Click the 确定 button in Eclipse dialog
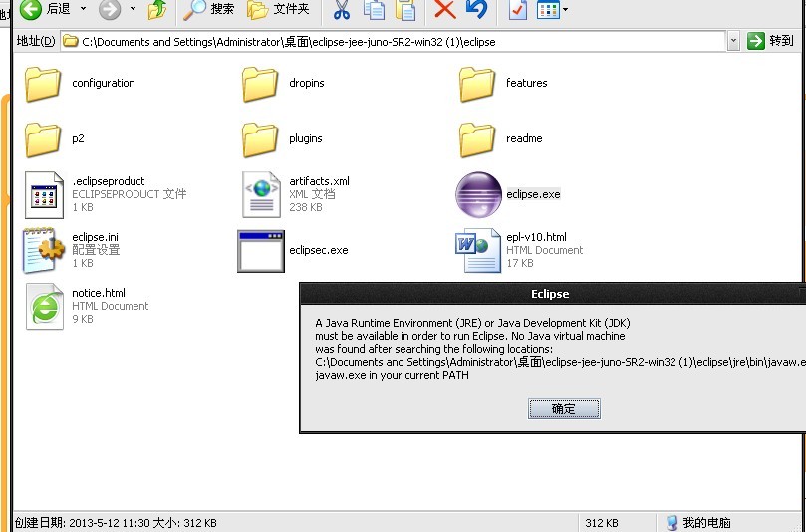Viewport: 806px width, 532px height. click(564, 409)
